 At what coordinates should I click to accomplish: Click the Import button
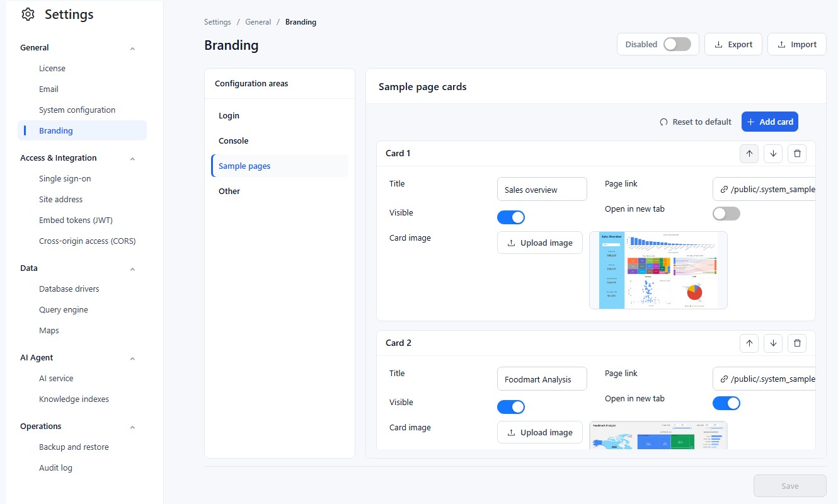pos(797,44)
